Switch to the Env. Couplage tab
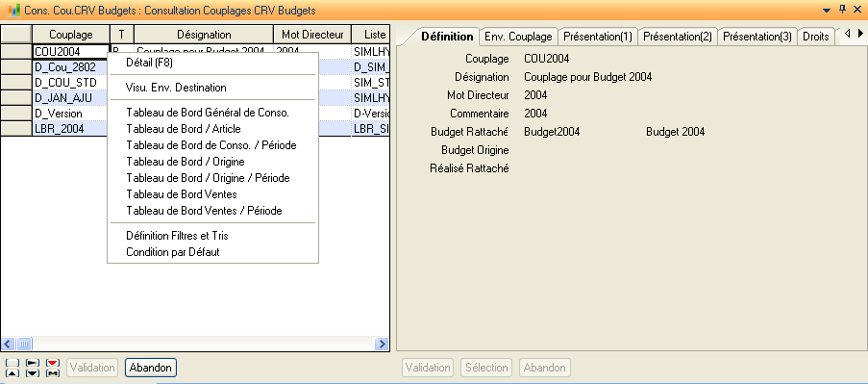This screenshot has width=868, height=384. 518,37
